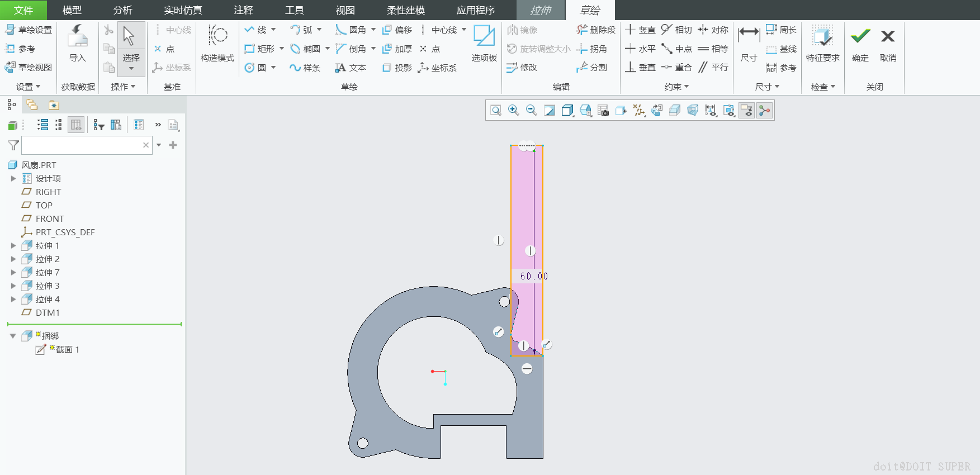
Task: Expand the 拉伸 1 feature in model tree
Action: [x=13, y=245]
